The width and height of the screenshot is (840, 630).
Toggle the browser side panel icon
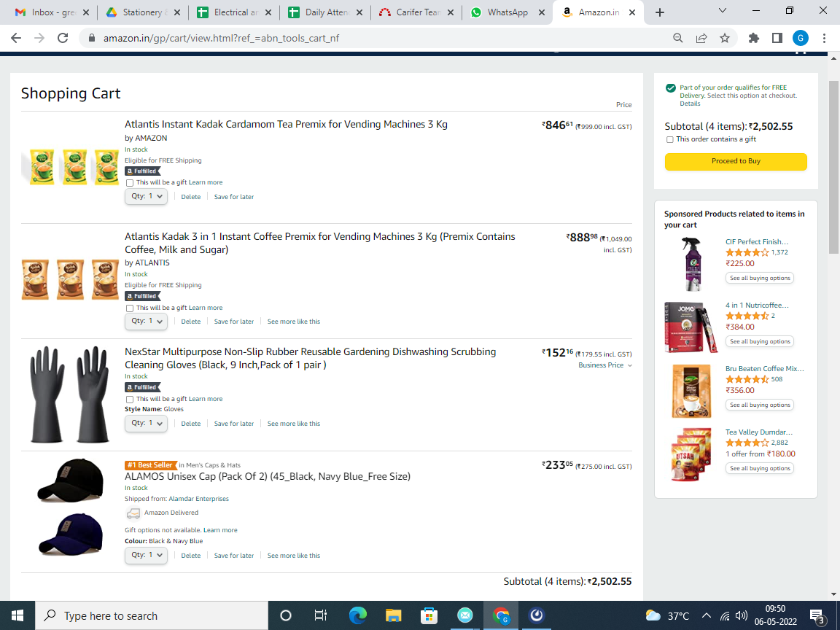coord(777,38)
